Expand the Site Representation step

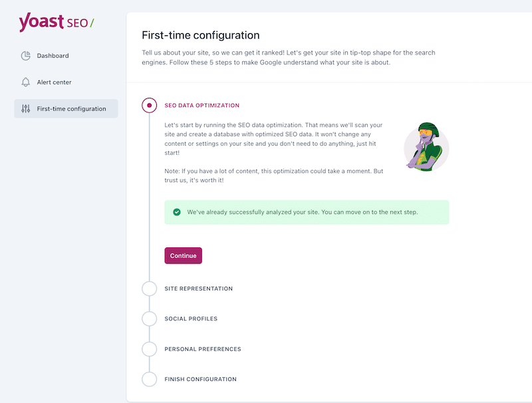click(199, 289)
